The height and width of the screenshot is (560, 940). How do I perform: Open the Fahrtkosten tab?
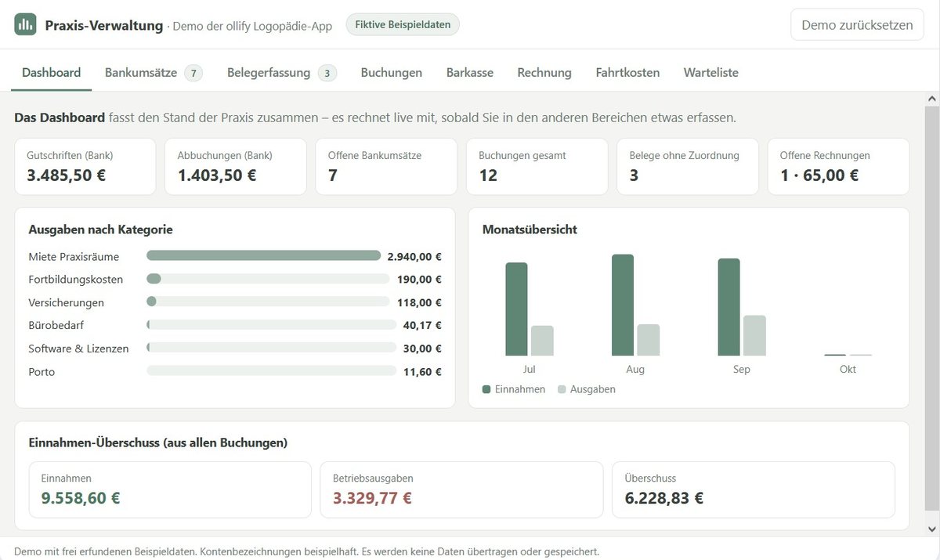point(627,72)
